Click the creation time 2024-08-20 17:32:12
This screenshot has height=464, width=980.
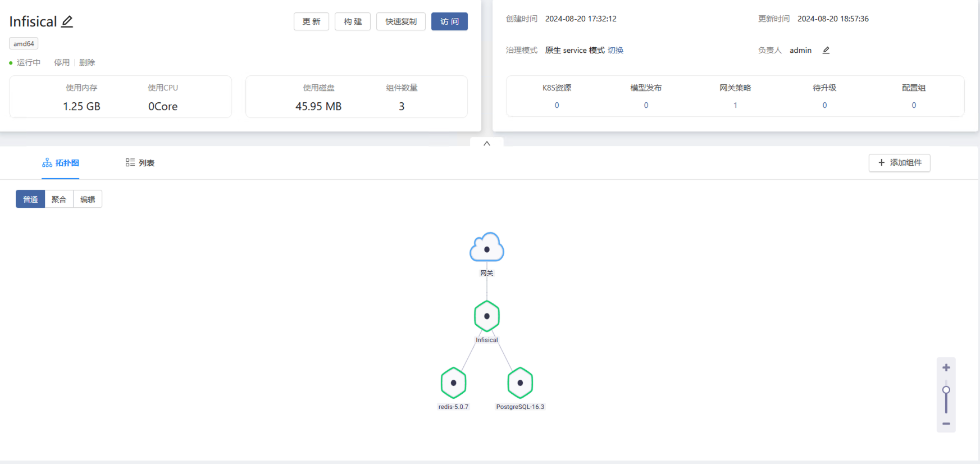point(581,19)
